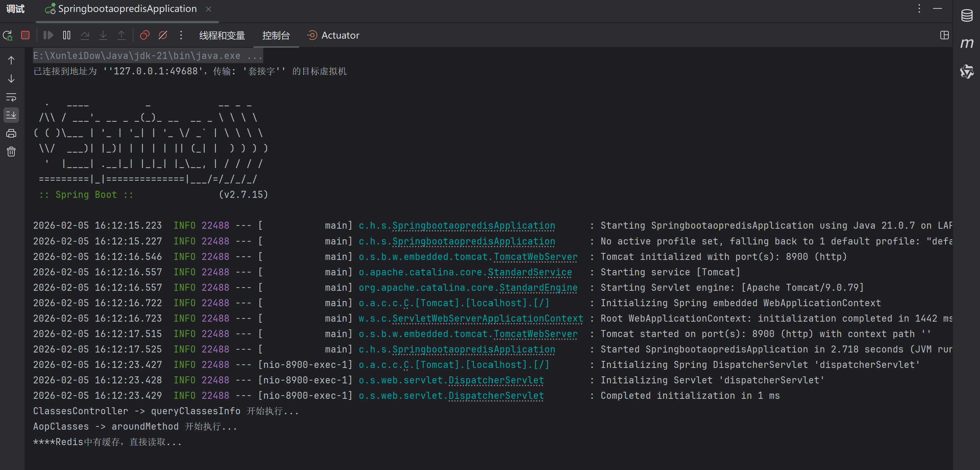Click 'Tomcat initialized with port(s): 8900' message
This screenshot has height=470, width=980.
[x=723, y=257]
